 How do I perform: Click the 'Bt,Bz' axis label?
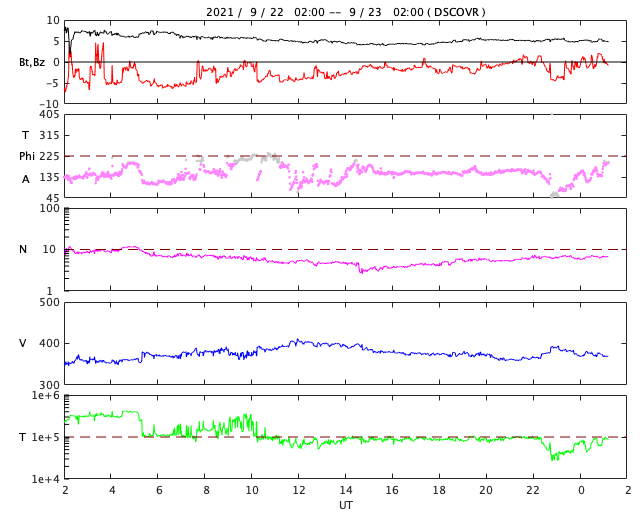click(x=32, y=62)
